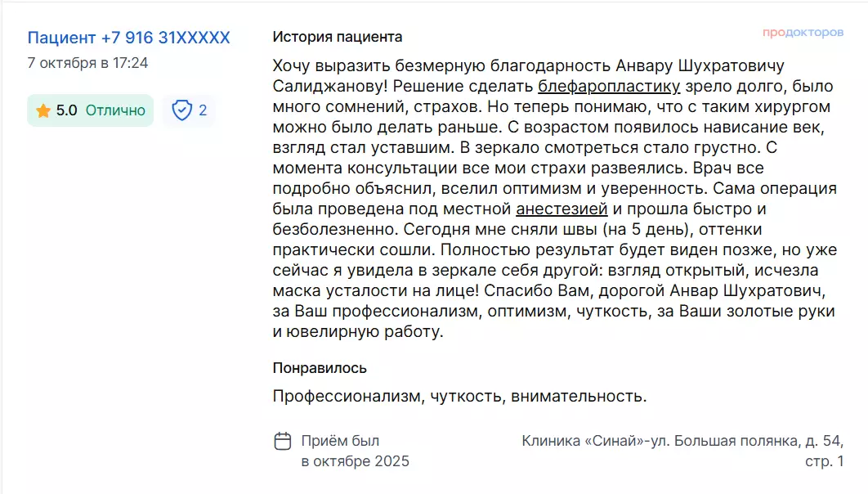This screenshot has width=868, height=494.
Task: Follow the underlined анестезией link
Action: coord(562,209)
